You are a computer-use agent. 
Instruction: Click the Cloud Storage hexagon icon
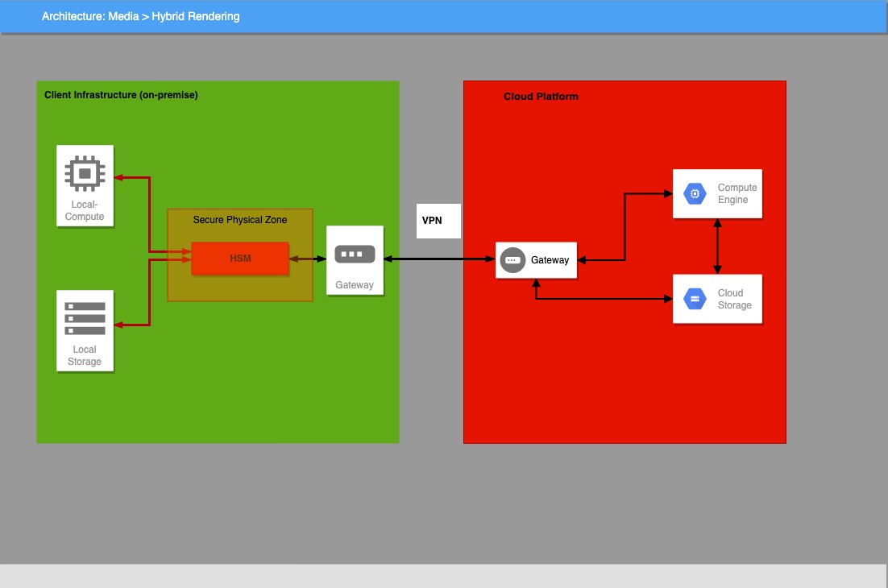tap(694, 299)
